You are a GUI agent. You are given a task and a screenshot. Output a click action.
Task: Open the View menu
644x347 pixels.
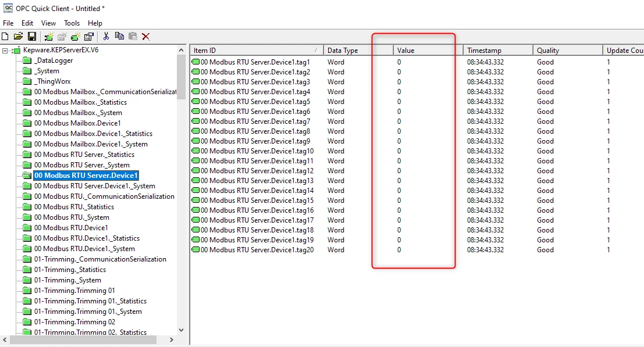(x=48, y=23)
